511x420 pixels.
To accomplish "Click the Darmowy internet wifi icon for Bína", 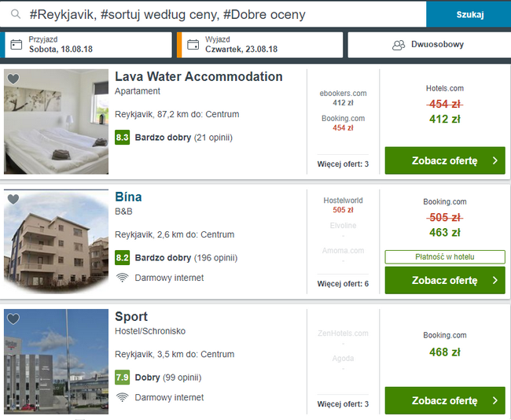I will [122, 278].
